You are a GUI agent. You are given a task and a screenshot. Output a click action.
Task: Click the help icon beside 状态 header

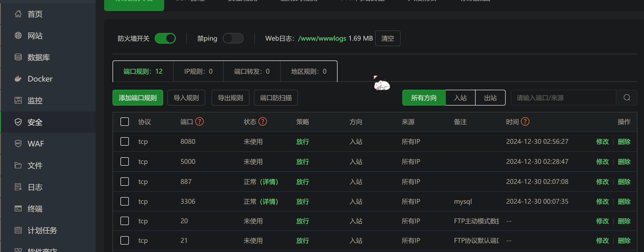click(x=263, y=122)
